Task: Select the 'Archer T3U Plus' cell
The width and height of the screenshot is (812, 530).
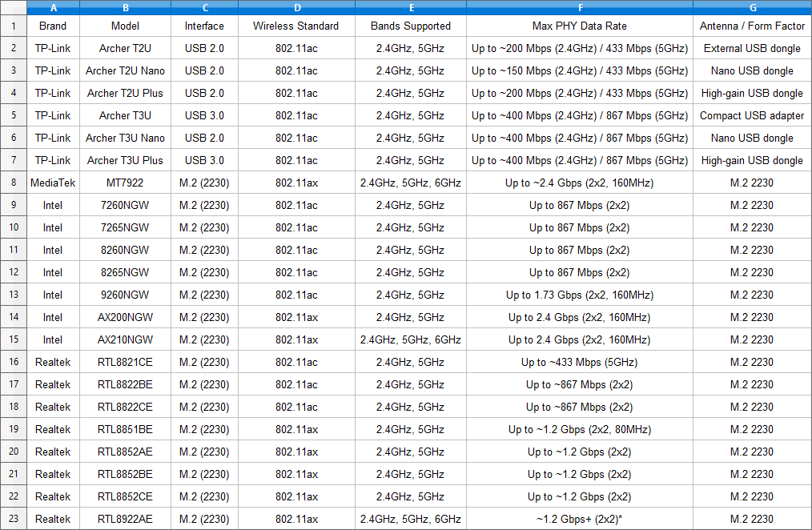Action: 125,160
